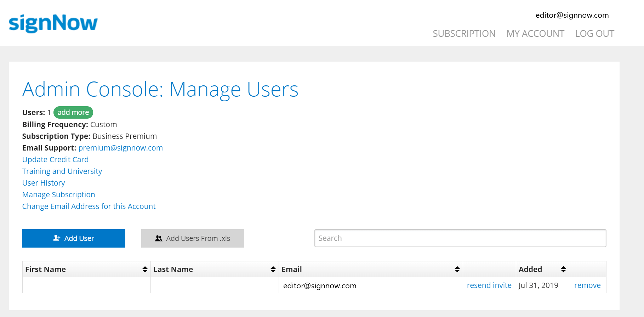Resend invite to editor@signnow.com

point(489,285)
